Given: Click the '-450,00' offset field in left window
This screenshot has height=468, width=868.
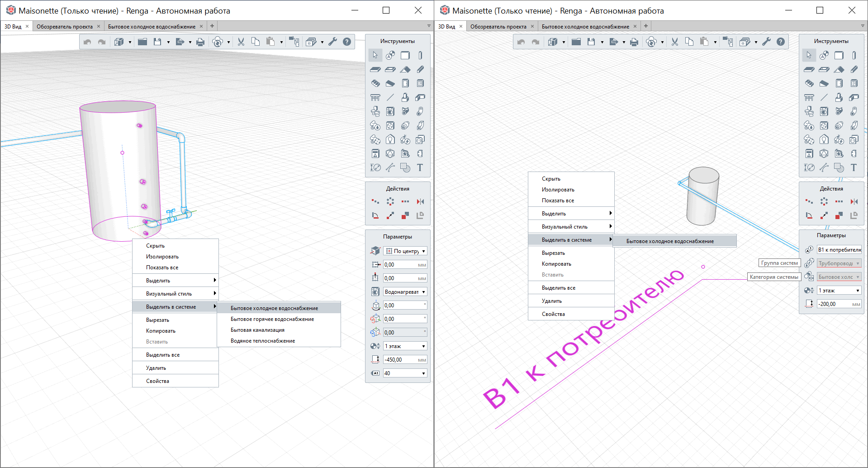Looking at the screenshot, I should (405, 360).
